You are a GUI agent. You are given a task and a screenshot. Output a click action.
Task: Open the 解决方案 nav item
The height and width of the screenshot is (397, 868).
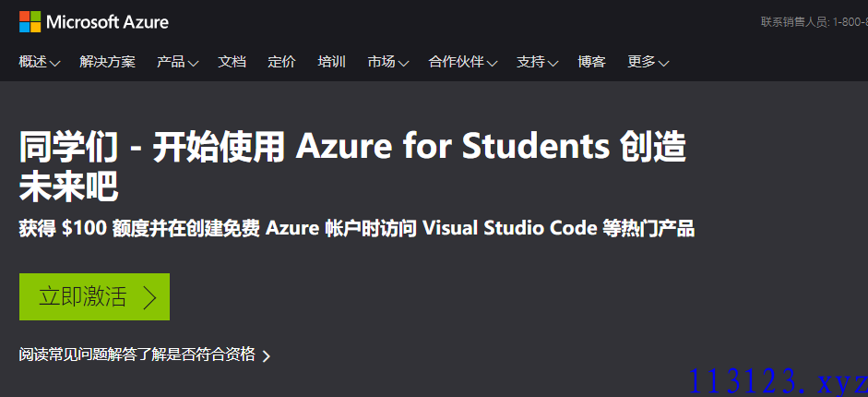point(107,62)
